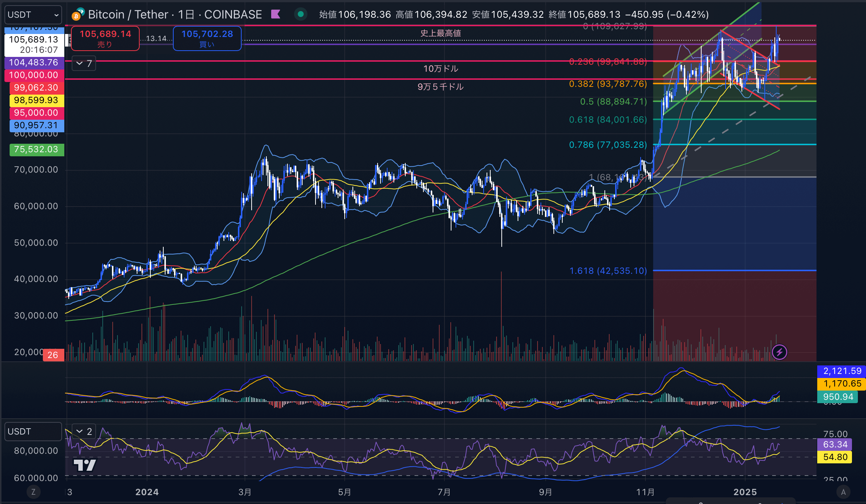Screen dimensions: 866x504
Task: Click the 高値 106,394.82 high value
Action: pos(432,14)
